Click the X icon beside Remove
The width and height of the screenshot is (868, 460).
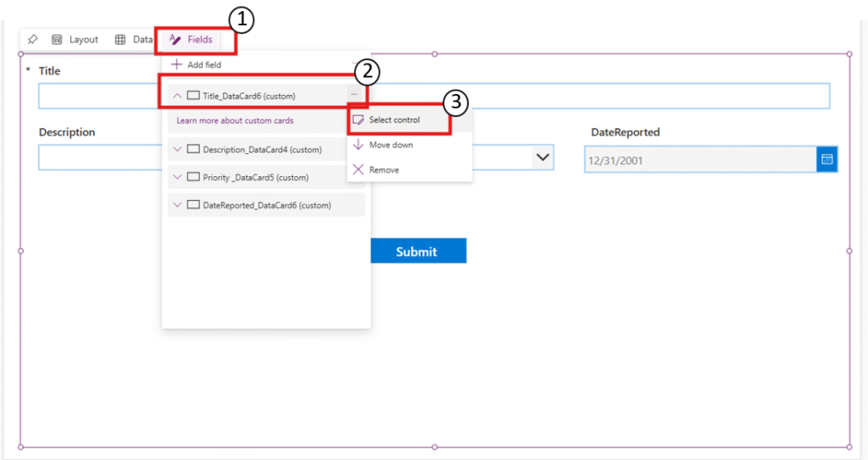click(x=359, y=169)
